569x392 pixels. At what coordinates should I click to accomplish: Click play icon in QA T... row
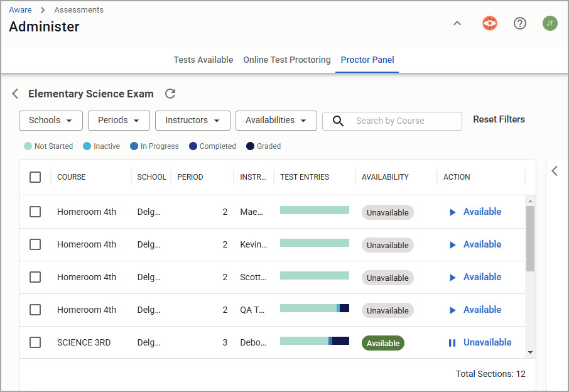coord(453,310)
